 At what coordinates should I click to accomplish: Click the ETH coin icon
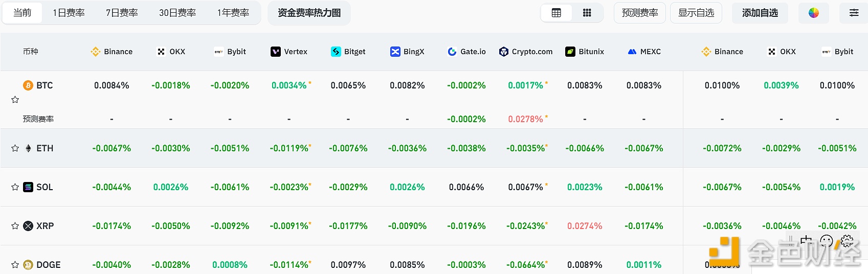pyautogui.click(x=28, y=148)
